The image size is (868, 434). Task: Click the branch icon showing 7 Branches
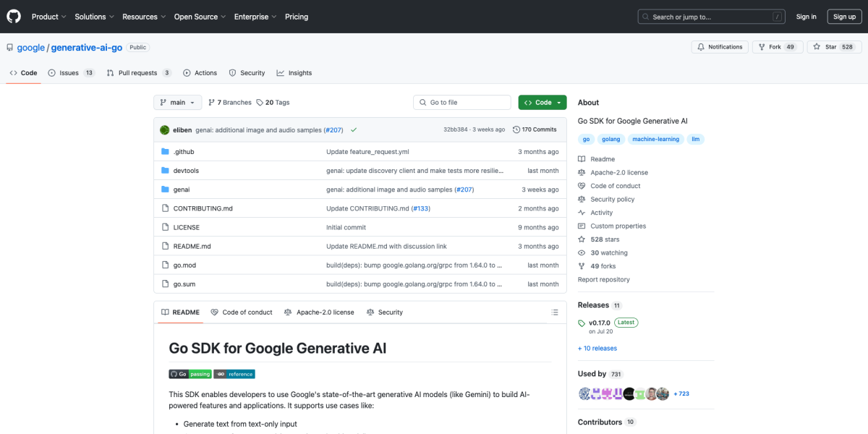point(210,102)
